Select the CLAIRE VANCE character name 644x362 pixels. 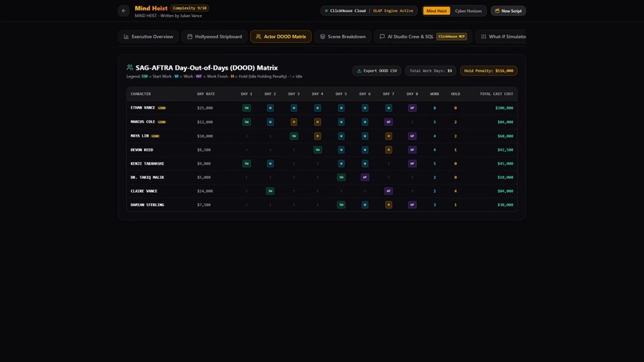(x=144, y=191)
